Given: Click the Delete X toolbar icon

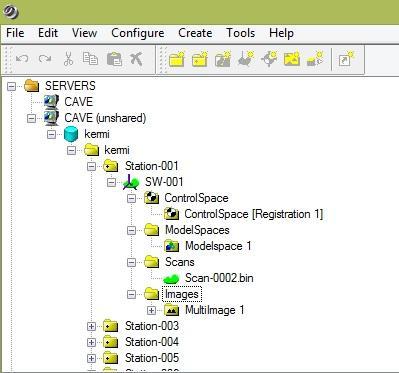Looking at the screenshot, I should tap(136, 59).
